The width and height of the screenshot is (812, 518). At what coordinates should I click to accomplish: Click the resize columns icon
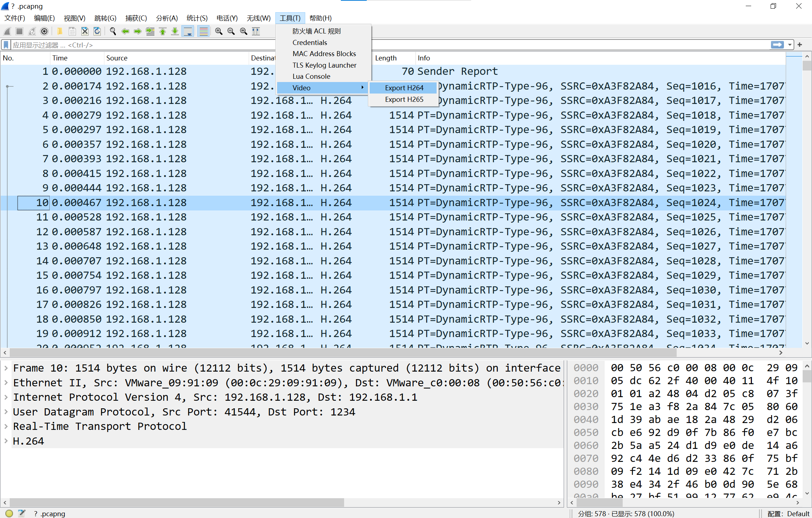coord(256,31)
